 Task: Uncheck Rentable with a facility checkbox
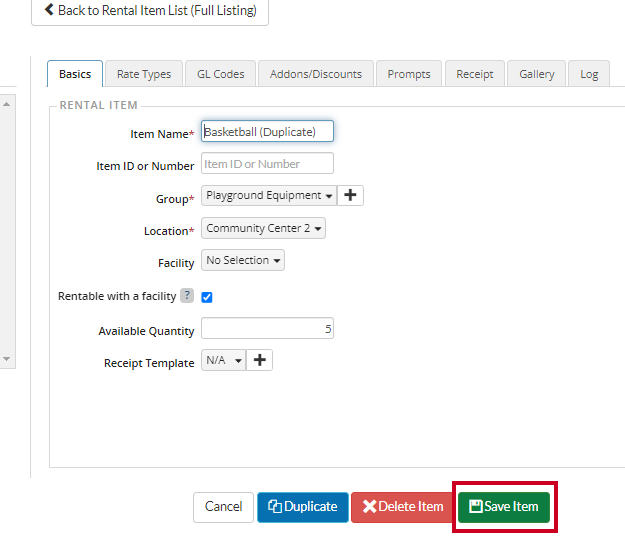(206, 297)
